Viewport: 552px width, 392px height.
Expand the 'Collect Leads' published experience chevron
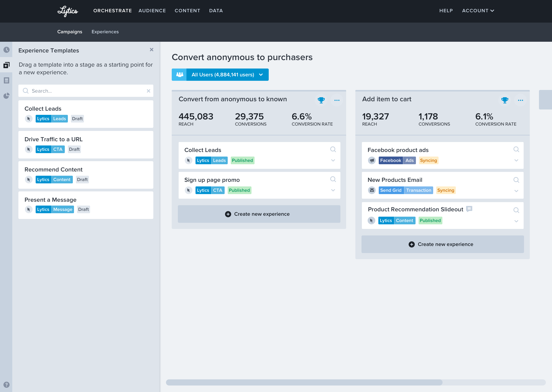pyautogui.click(x=333, y=161)
